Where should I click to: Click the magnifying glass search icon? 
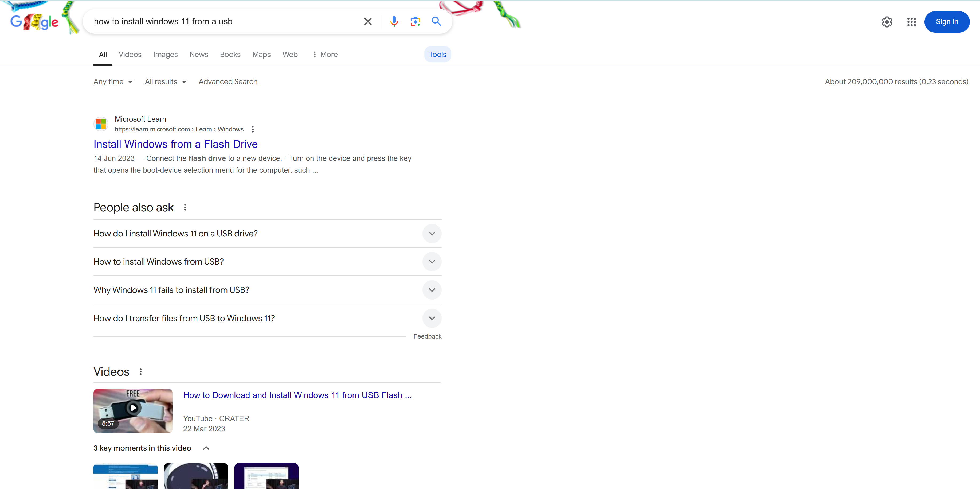[x=436, y=21]
